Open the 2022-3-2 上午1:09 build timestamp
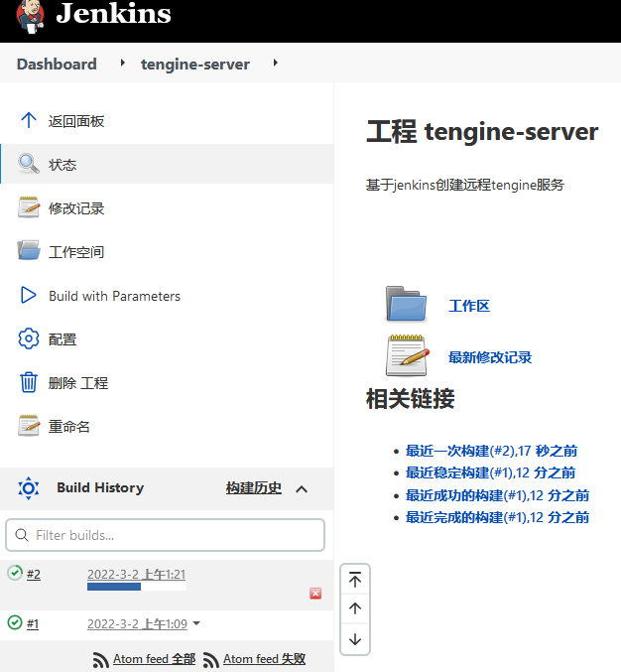The width and height of the screenshot is (621, 672). tap(137, 624)
